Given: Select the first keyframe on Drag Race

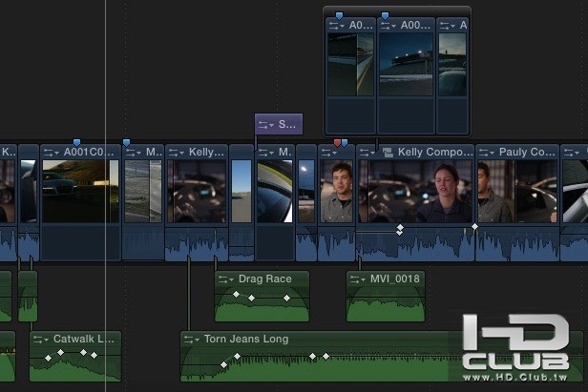Looking at the screenshot, I should coord(236,294).
